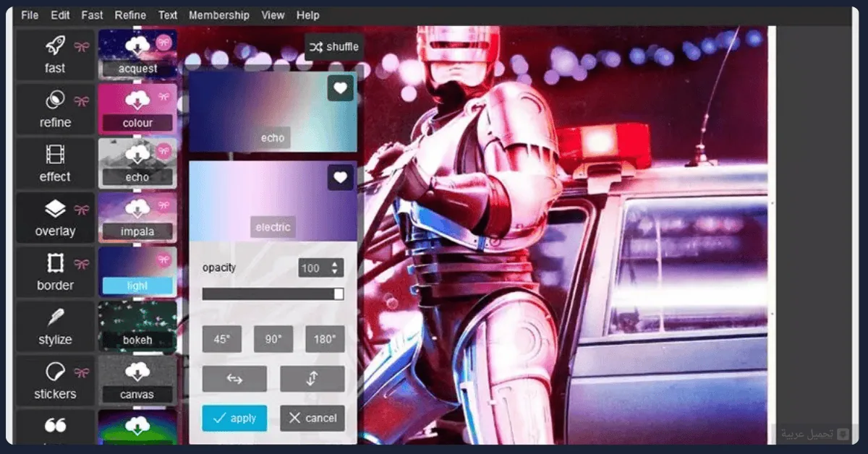Favorite the electric gradient with heart icon
Viewport: 868px width, 454px height.
point(341,178)
